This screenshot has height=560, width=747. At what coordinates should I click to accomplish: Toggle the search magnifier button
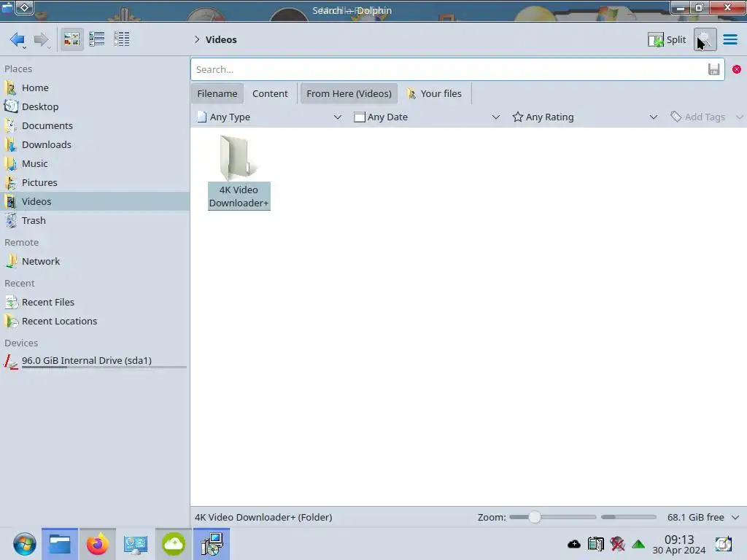705,39
